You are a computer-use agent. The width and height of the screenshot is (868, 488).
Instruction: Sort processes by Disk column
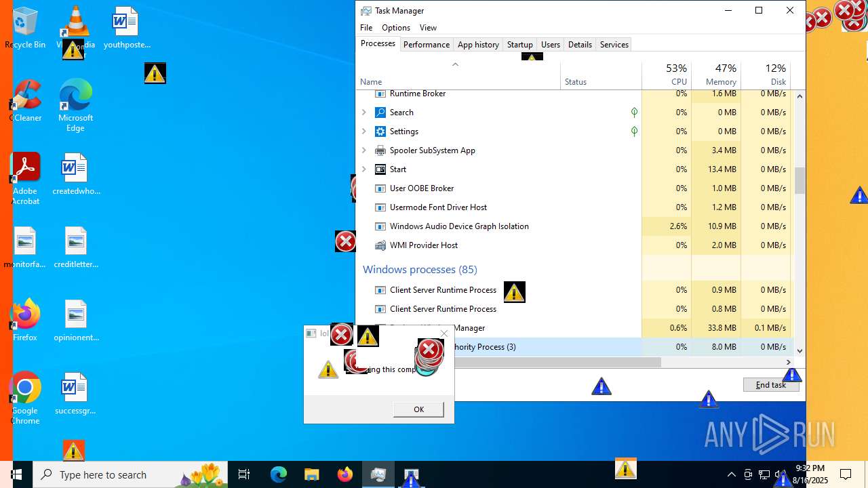coord(766,75)
